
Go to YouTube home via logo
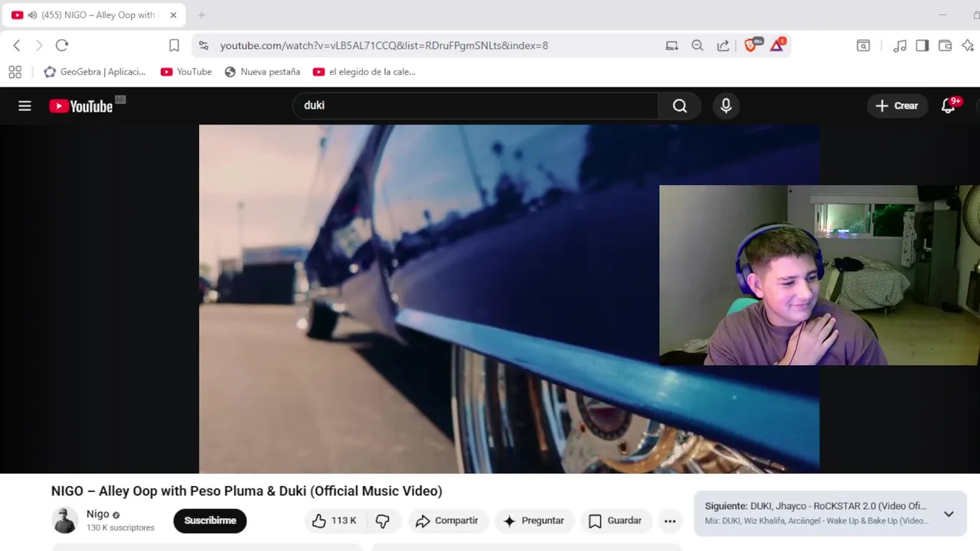[81, 106]
